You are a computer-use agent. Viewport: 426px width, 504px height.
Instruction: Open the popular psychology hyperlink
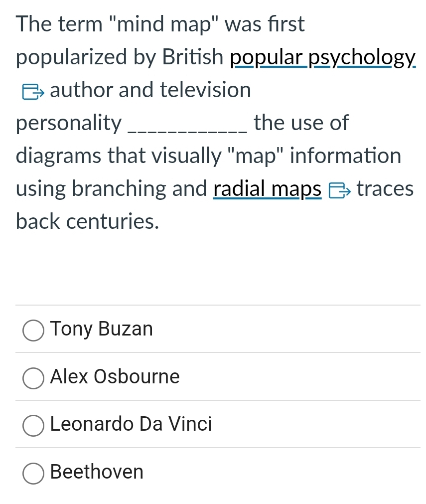click(x=323, y=57)
